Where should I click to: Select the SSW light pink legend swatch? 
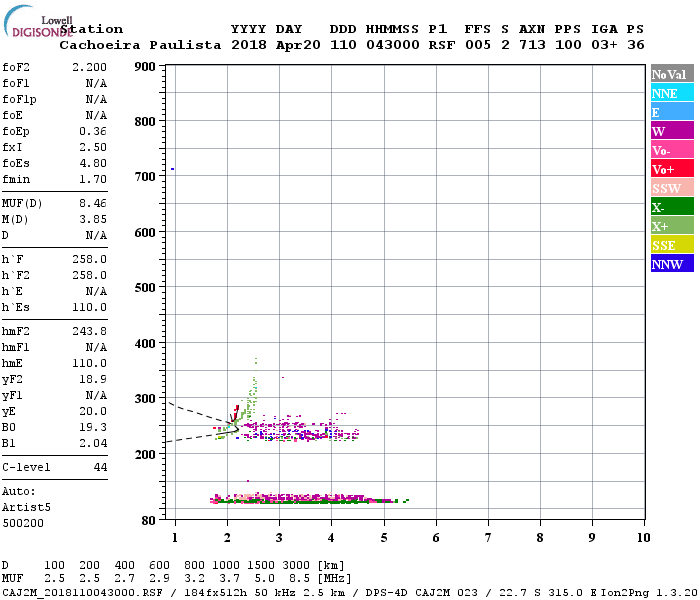[672, 188]
